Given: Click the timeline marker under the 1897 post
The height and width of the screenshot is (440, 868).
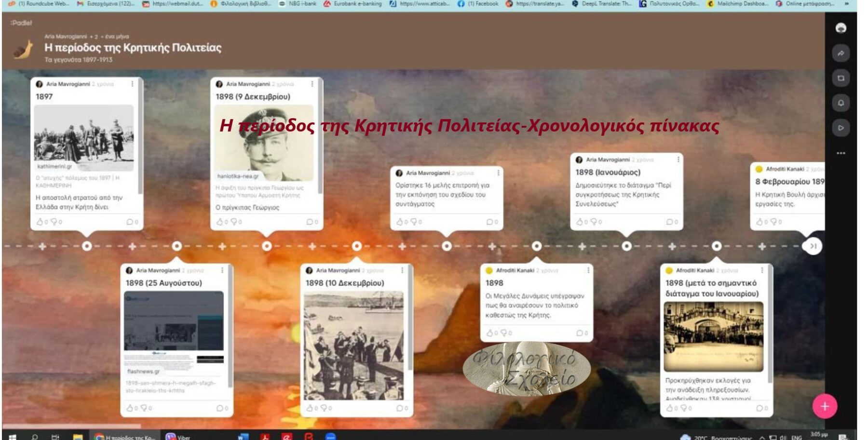Looking at the screenshot, I should [x=87, y=246].
